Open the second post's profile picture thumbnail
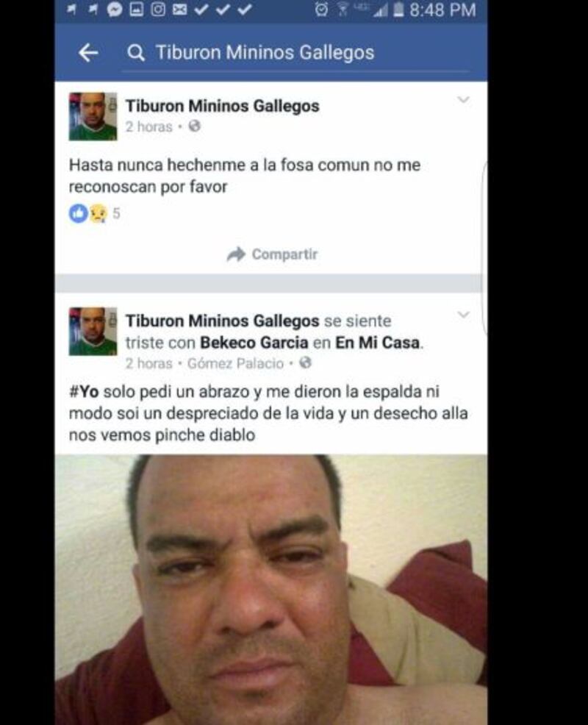The image size is (588, 725). click(x=93, y=331)
